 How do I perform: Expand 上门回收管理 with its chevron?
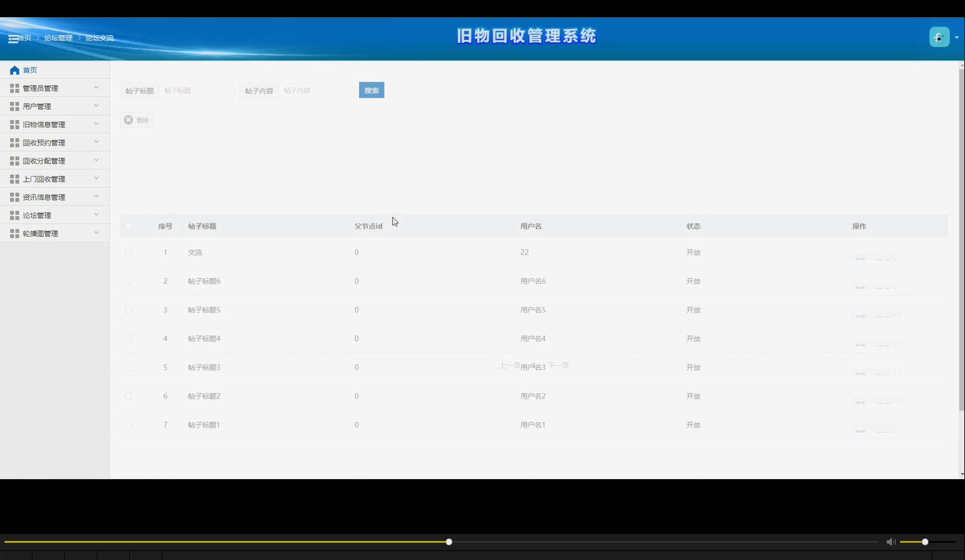click(x=97, y=178)
